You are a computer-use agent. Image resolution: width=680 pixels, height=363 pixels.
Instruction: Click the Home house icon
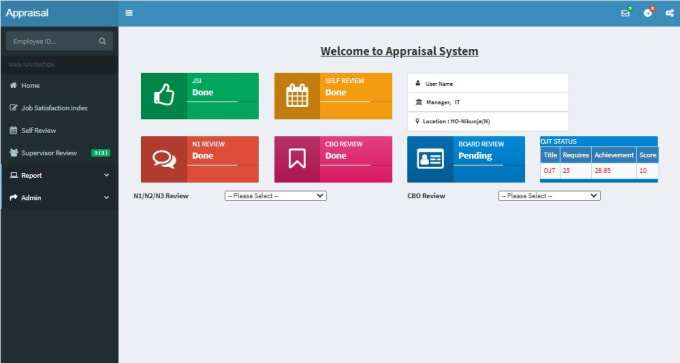(x=13, y=85)
